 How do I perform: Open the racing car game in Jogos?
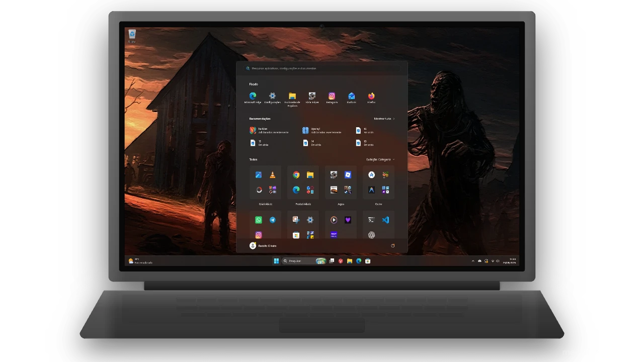pos(334,190)
